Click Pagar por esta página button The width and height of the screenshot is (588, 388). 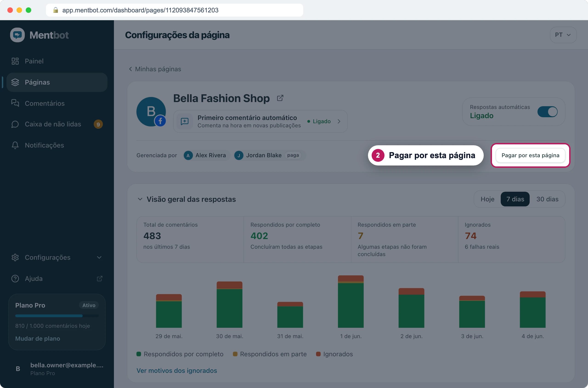tap(530, 155)
